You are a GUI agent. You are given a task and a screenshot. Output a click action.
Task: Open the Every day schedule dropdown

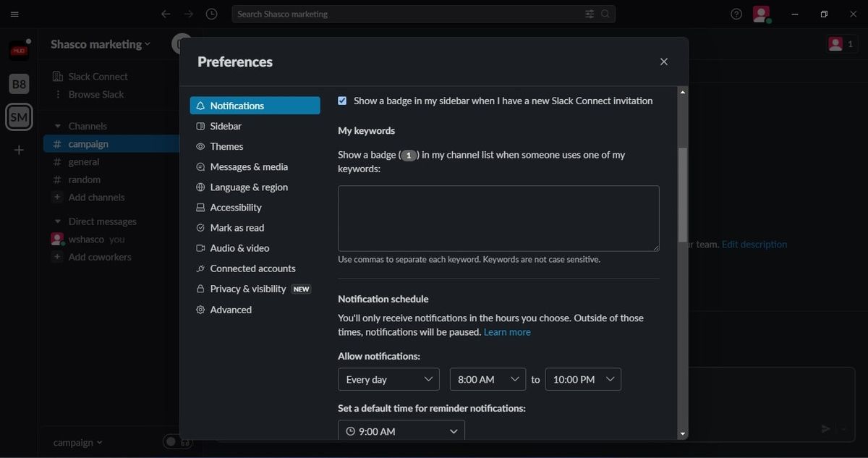(388, 378)
